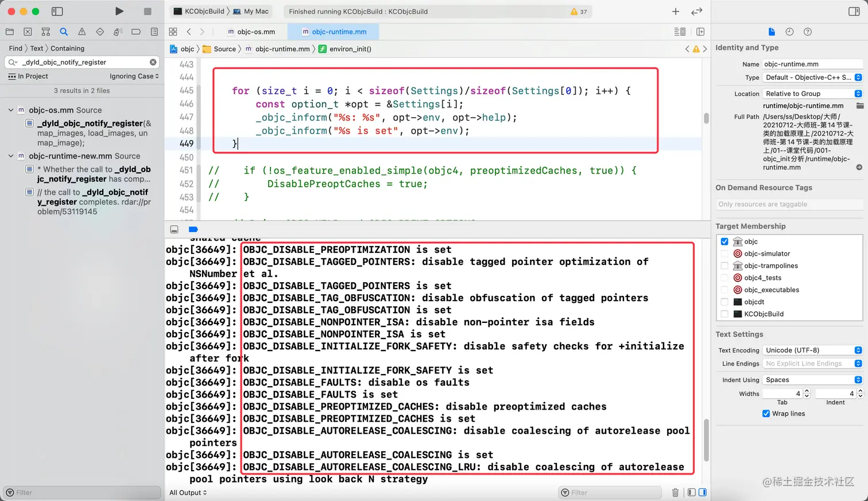Open the test navigator
The width and height of the screenshot is (868, 501).
[x=100, y=32]
